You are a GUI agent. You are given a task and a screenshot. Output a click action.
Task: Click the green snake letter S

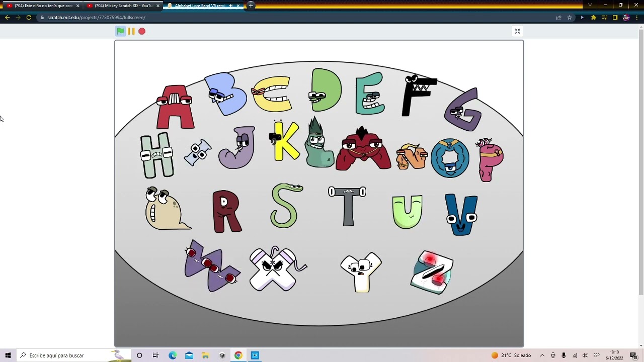pyautogui.click(x=286, y=205)
